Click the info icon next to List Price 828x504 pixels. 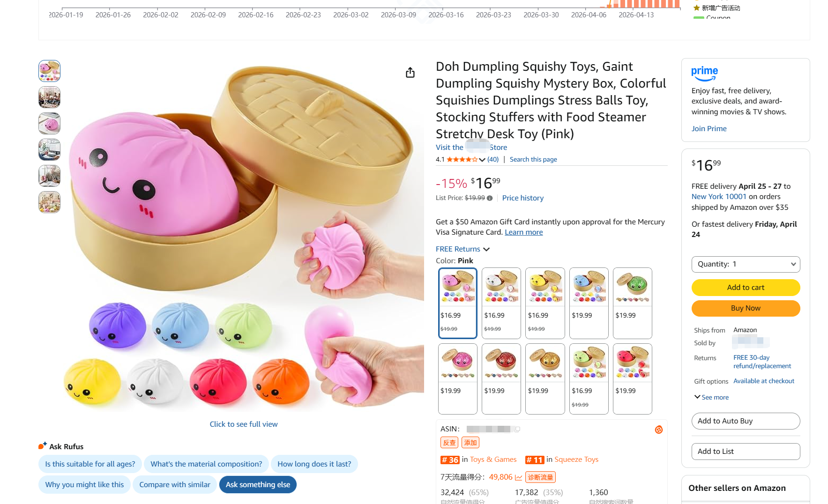(x=490, y=198)
